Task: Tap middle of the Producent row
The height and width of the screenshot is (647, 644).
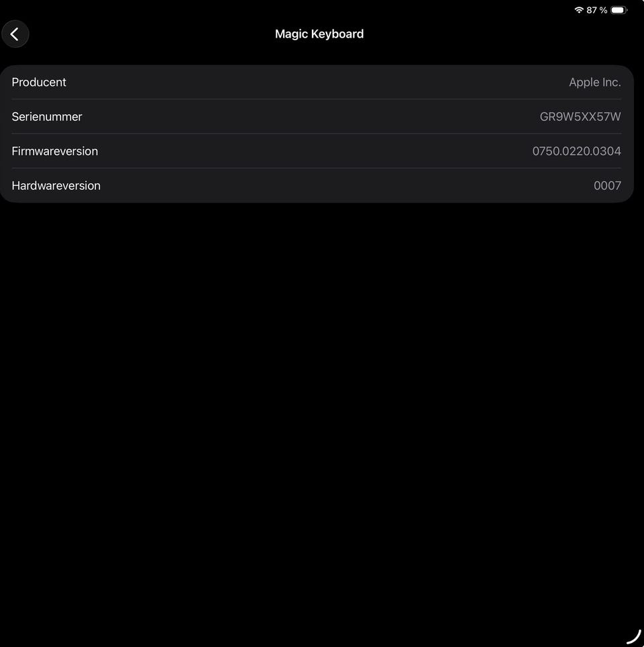Action: point(317,82)
